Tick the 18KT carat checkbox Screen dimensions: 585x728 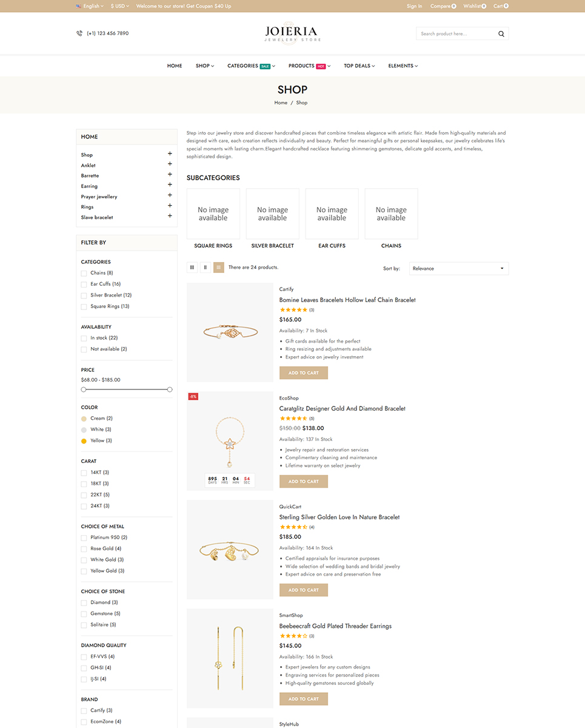click(84, 484)
